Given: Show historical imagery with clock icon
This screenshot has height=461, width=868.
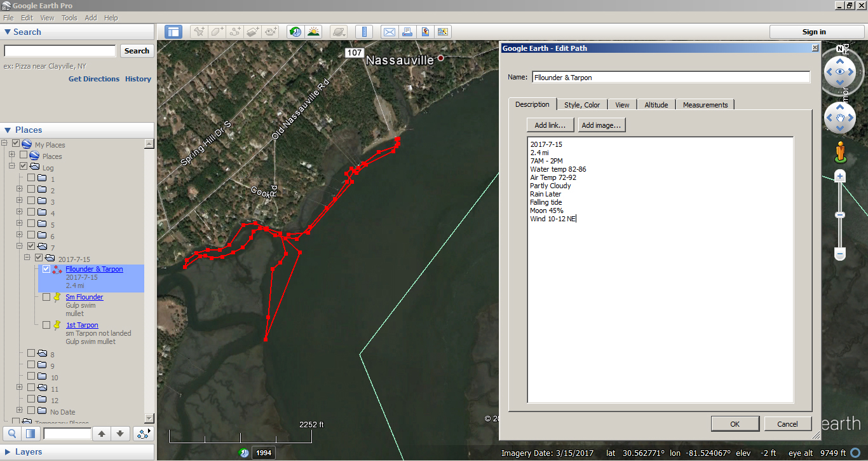Looking at the screenshot, I should click(x=295, y=32).
